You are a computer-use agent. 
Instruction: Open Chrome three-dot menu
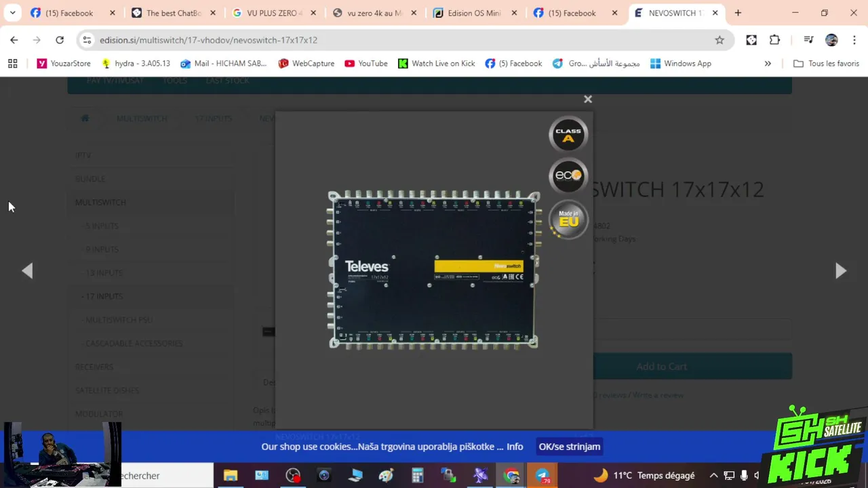pos(854,40)
